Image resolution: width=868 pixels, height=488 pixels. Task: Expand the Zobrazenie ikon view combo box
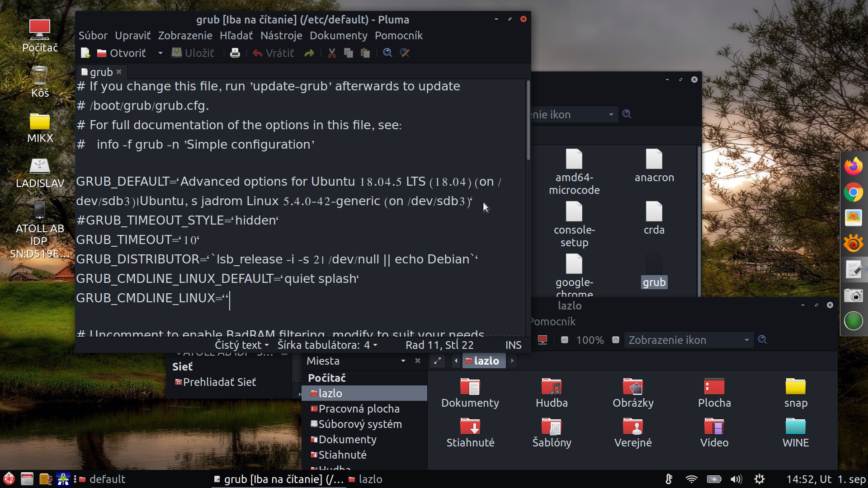click(688, 340)
